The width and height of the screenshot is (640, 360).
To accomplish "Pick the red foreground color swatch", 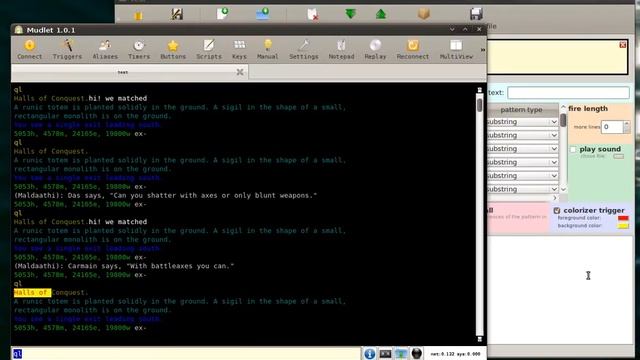I will pos(623,218).
